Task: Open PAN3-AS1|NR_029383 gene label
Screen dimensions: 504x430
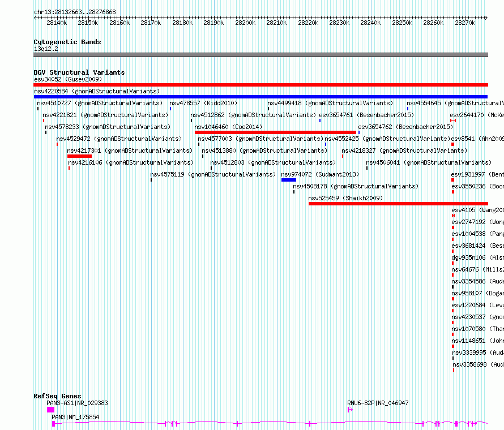Action: coord(77,403)
